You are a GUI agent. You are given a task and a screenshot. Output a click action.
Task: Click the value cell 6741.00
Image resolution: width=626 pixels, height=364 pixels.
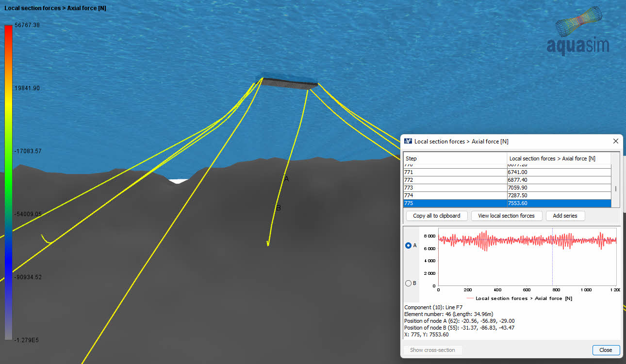point(559,172)
